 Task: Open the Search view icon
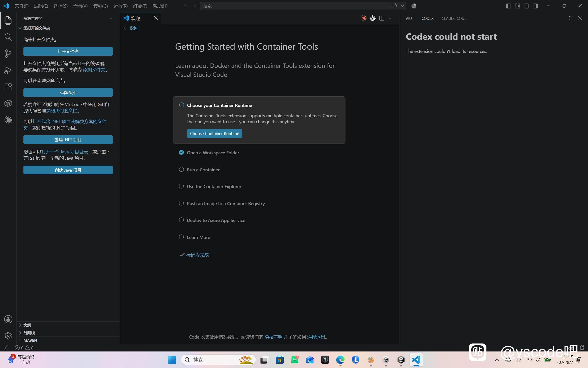coord(8,37)
